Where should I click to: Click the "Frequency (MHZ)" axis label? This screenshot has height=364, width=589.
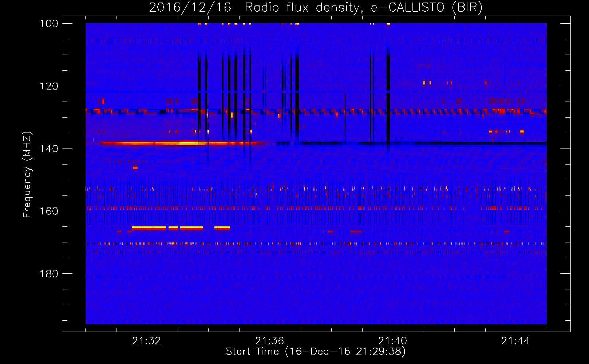pyautogui.click(x=27, y=175)
